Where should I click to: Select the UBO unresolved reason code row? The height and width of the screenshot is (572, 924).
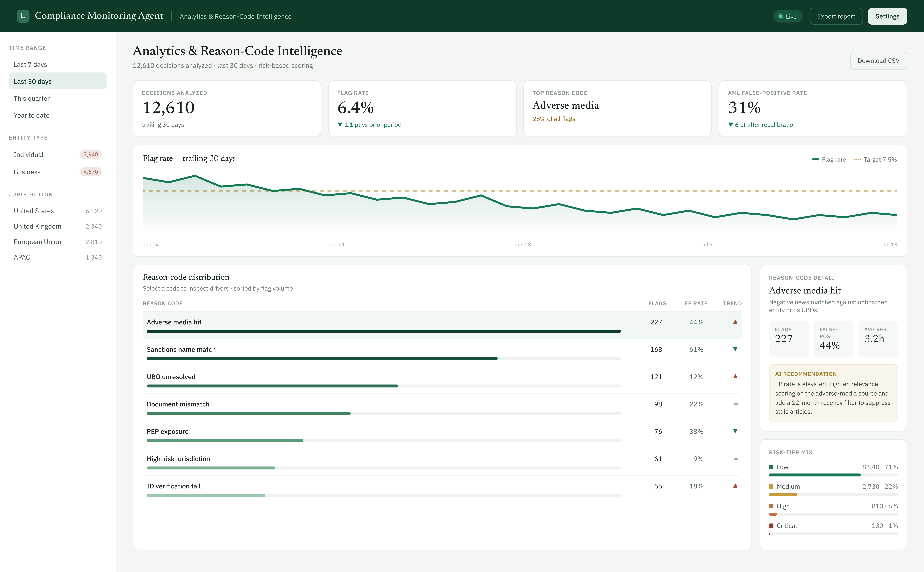coord(442,380)
